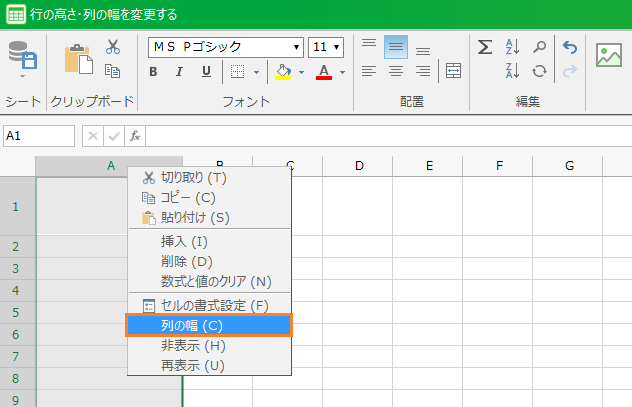Viewport: 632px width, 407px height.
Task: Toggle italic formatting
Action: pos(179,72)
